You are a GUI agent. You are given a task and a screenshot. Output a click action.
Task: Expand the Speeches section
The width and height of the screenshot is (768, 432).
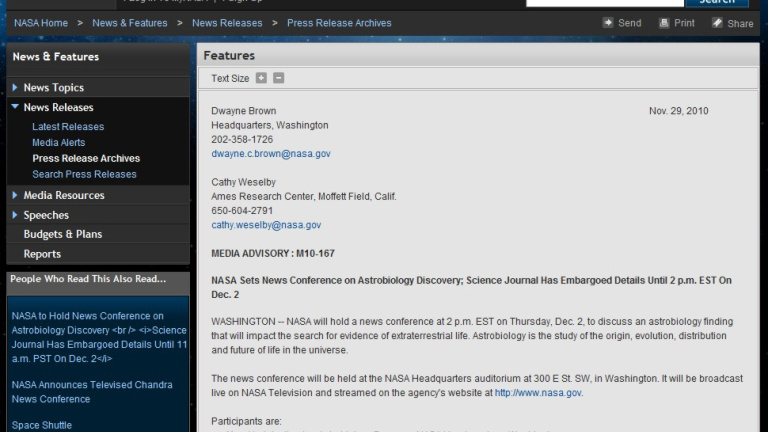(x=46, y=215)
